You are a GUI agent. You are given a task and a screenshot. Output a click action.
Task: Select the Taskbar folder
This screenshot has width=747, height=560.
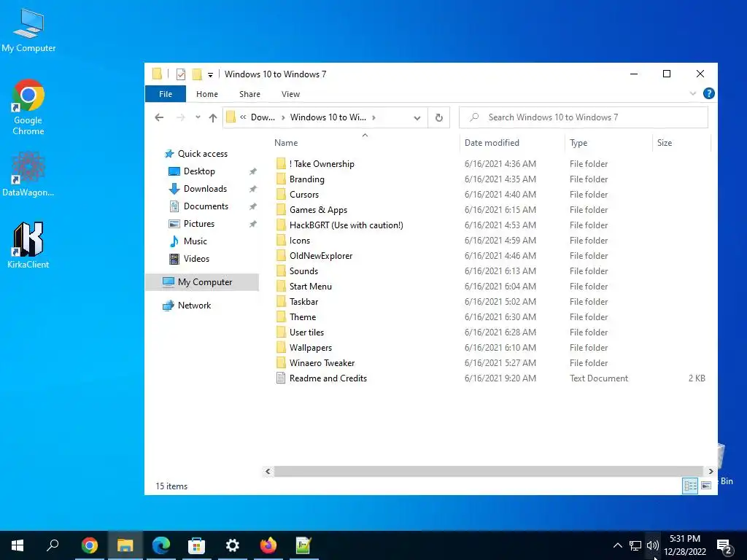tap(297, 301)
